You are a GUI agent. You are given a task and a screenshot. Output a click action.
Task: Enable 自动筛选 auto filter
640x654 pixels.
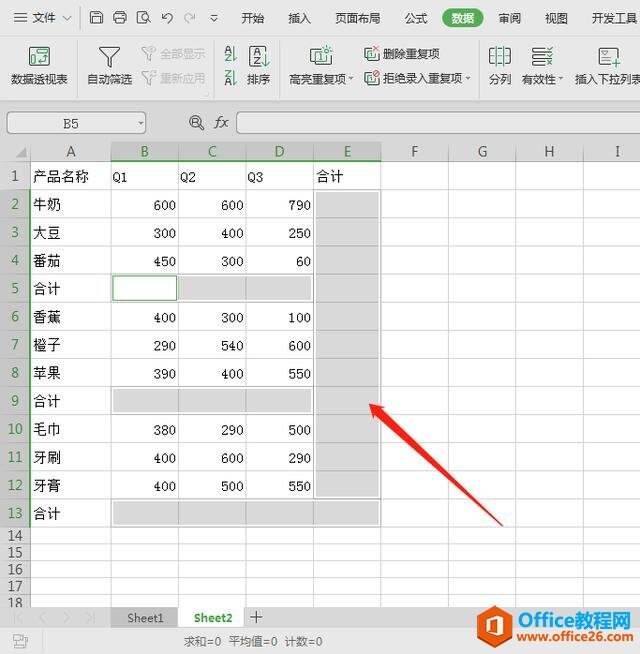coord(109,66)
